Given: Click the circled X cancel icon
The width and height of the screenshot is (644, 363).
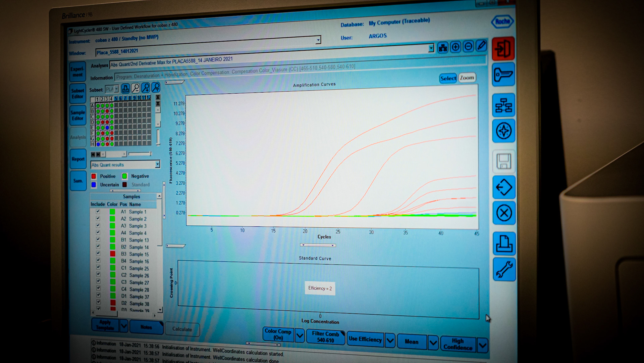Looking at the screenshot, I should [x=504, y=213].
